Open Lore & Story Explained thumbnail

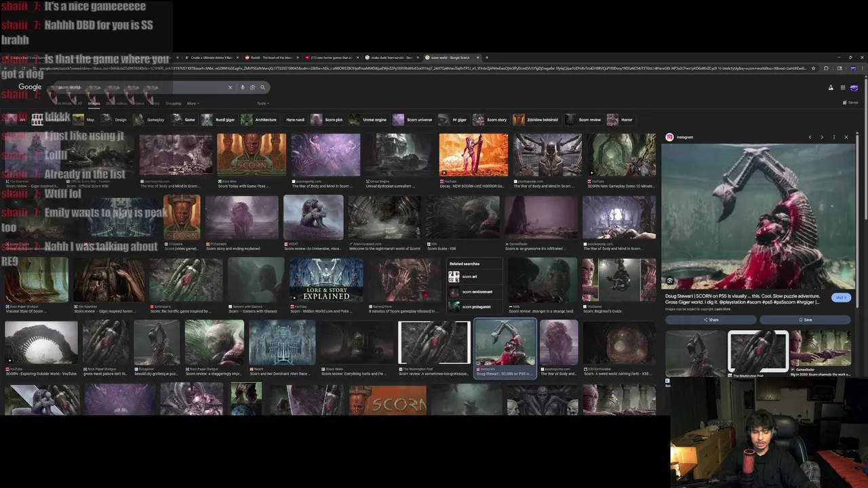[x=326, y=280]
